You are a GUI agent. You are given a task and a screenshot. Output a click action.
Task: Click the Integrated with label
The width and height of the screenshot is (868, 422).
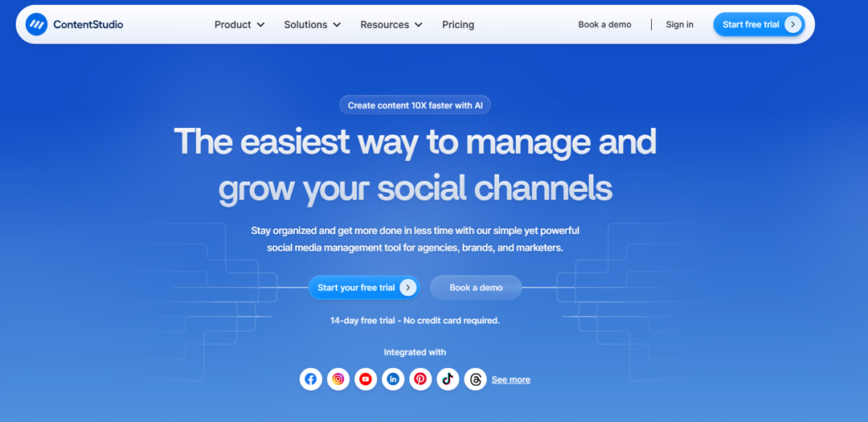(415, 352)
